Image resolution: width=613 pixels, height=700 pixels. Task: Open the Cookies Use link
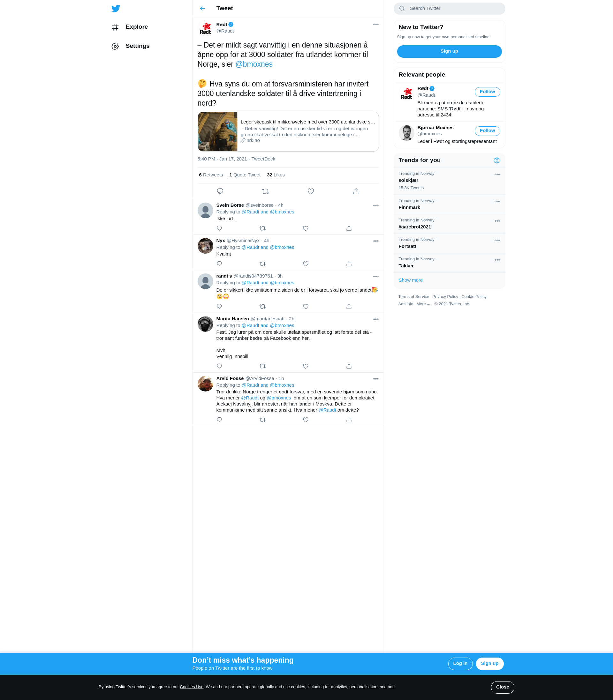192,687
